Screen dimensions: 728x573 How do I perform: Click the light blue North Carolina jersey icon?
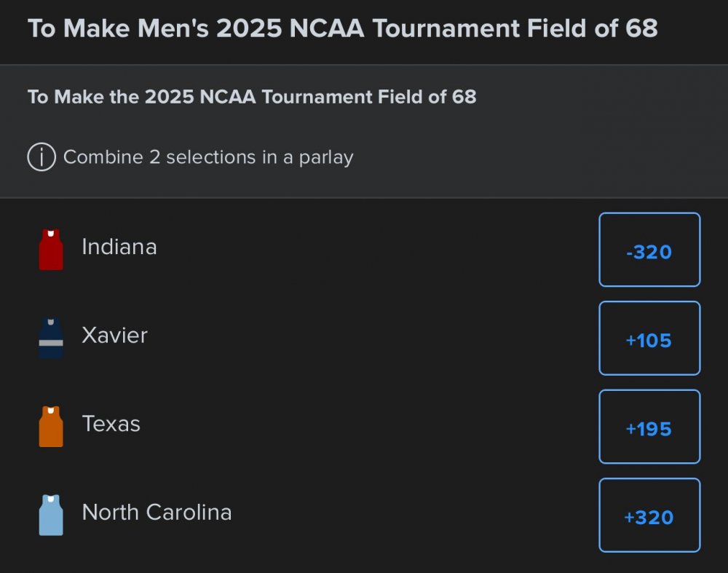click(x=51, y=515)
